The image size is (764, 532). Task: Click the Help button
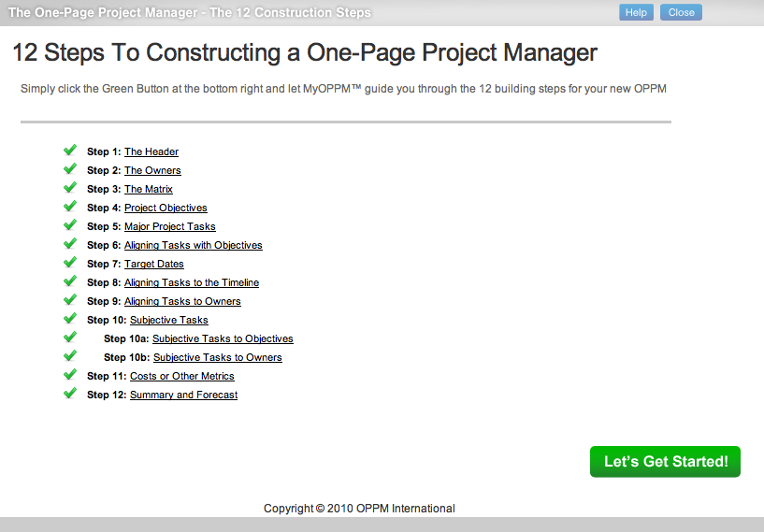636,12
